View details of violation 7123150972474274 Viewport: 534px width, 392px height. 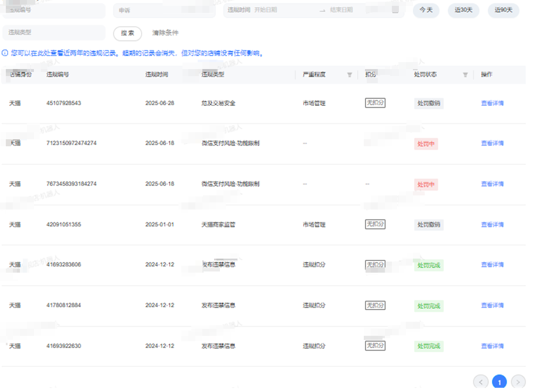(x=492, y=143)
